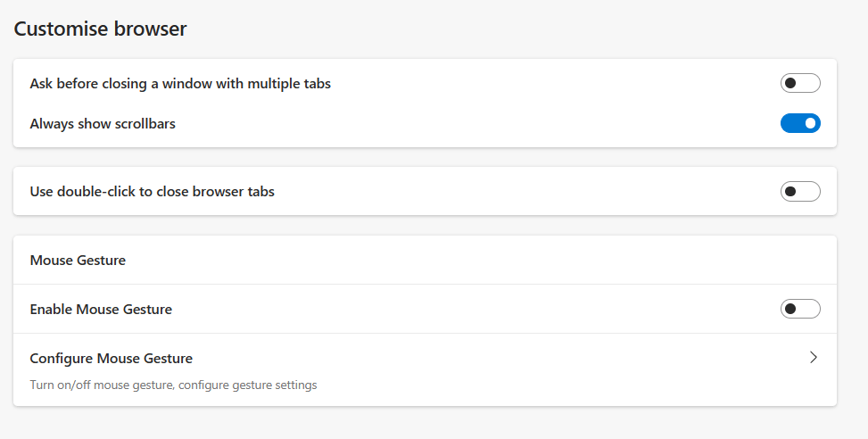Toggle Ask before closing multiple tabs switch
The width and height of the screenshot is (868, 439).
tap(800, 83)
